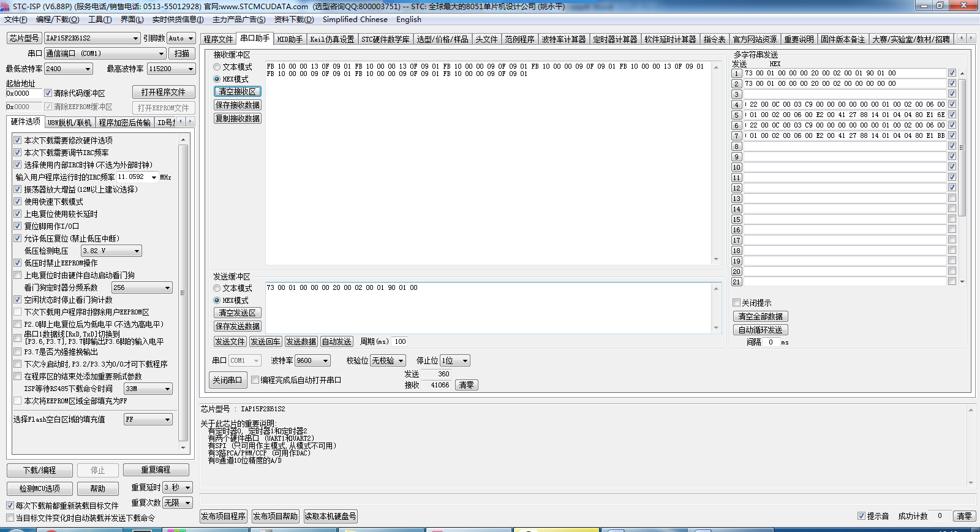980x532 pixels.
Task: Click 保存接收数据 button
Action: pyautogui.click(x=238, y=105)
